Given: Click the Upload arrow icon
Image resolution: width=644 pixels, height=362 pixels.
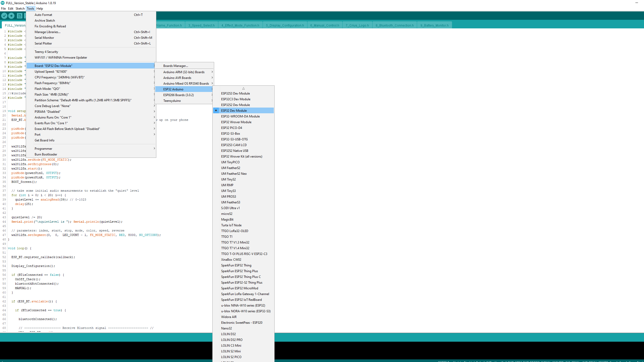Looking at the screenshot, I should pos(11,16).
